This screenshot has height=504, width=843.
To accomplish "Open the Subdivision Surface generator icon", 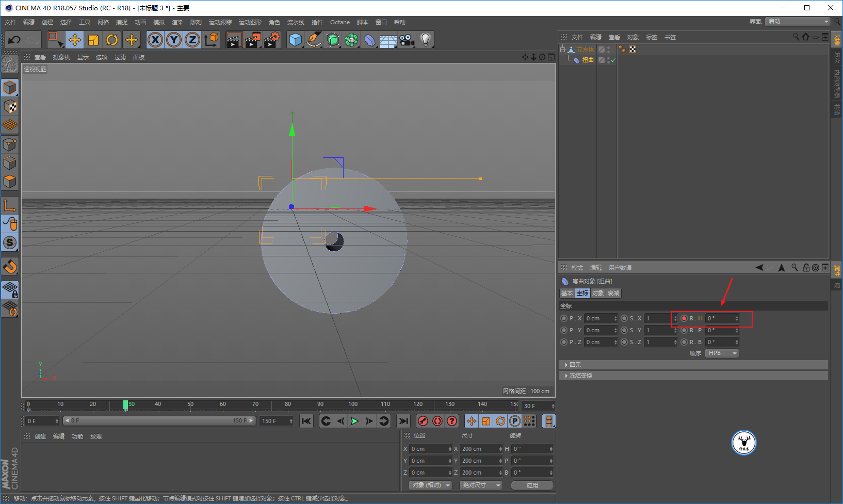I will [333, 40].
